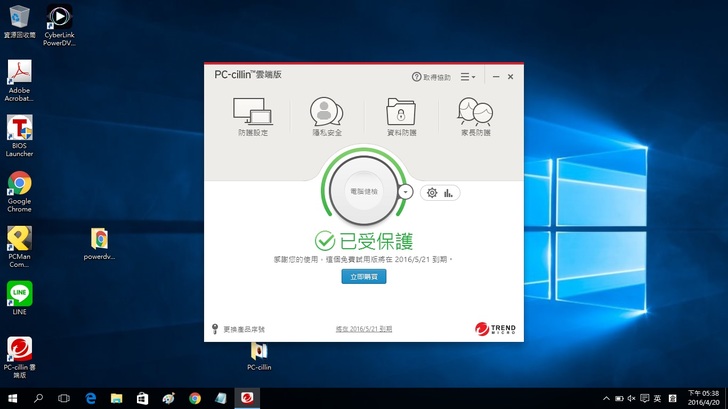Image resolution: width=728 pixels, height=409 pixels.
Task: Open settings via the gear icon
Action: [432, 193]
